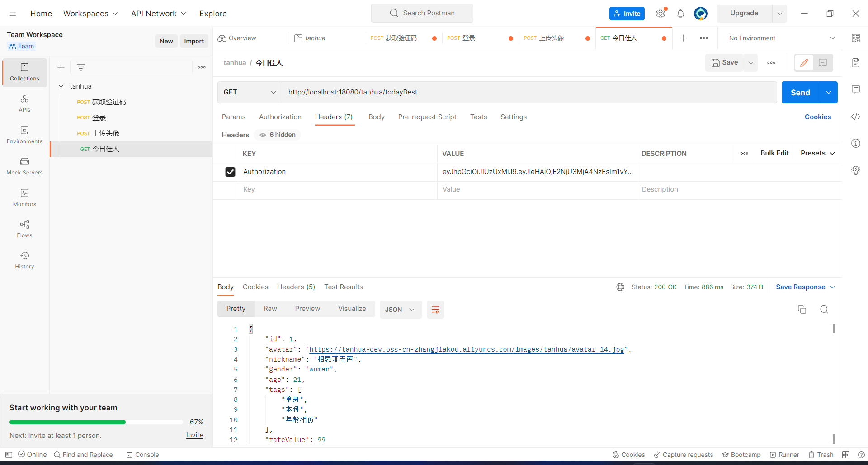Open Pre-request Script tab
This screenshot has width=868, height=465.
427,117
